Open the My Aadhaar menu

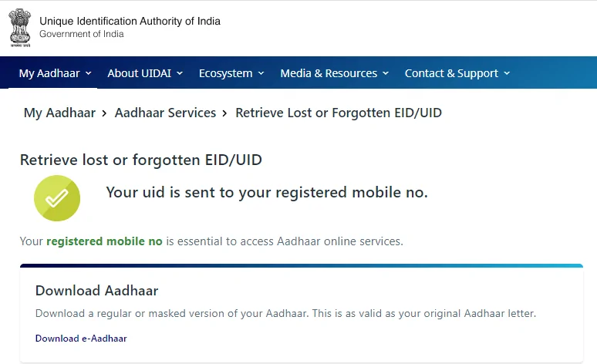(49, 73)
